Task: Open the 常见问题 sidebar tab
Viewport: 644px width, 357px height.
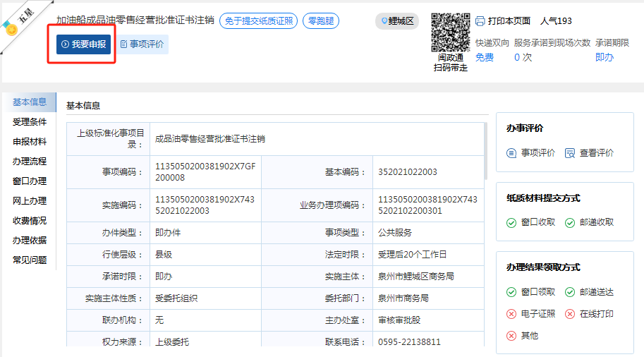Action: (x=30, y=260)
